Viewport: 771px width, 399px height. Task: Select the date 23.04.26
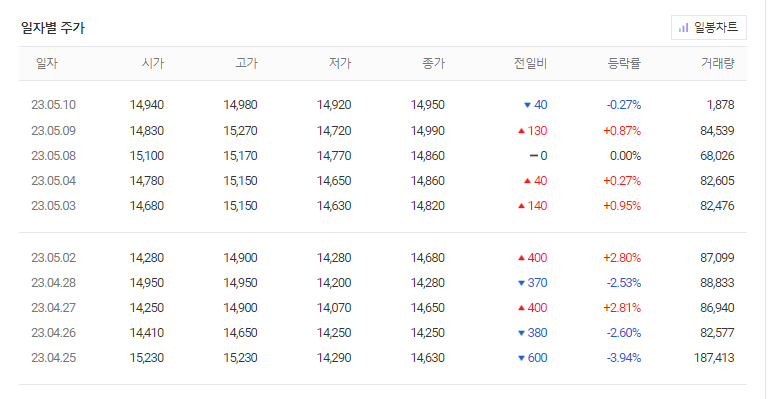(x=54, y=333)
